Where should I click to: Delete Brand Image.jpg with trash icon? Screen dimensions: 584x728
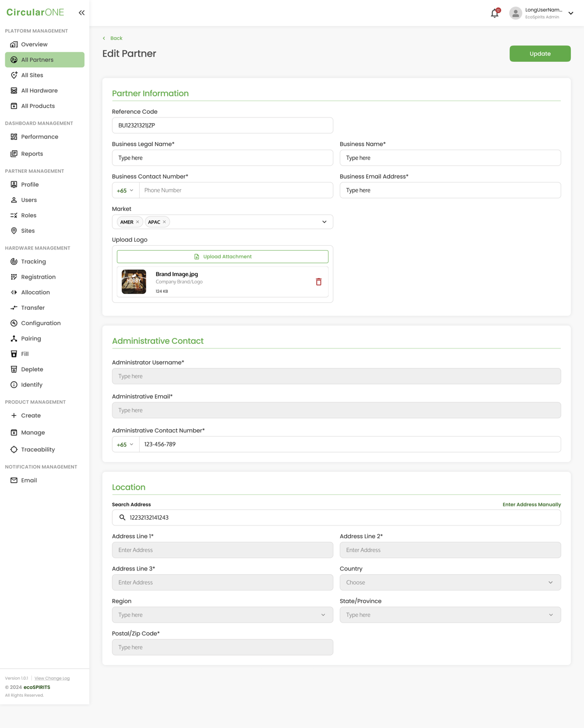coord(318,282)
